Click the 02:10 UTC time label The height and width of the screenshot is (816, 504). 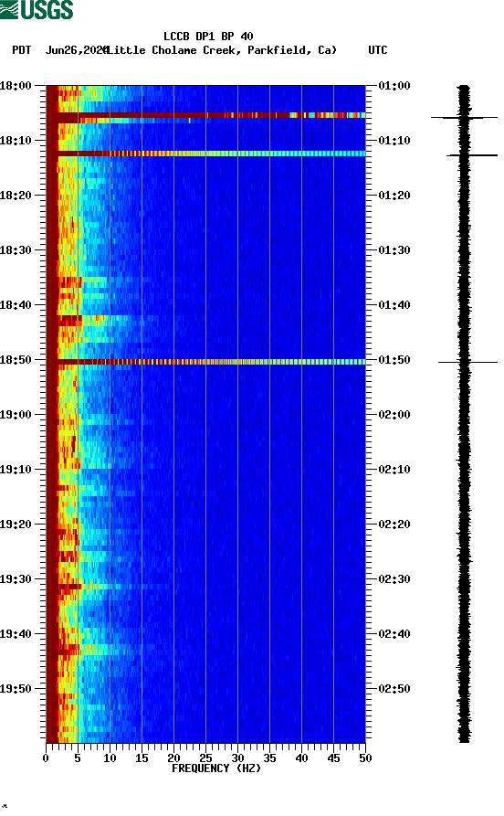click(394, 470)
